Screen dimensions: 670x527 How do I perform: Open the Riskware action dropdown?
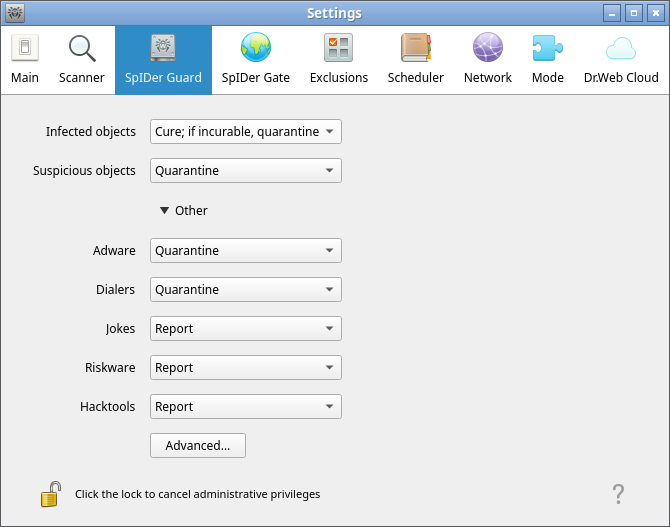tap(246, 368)
